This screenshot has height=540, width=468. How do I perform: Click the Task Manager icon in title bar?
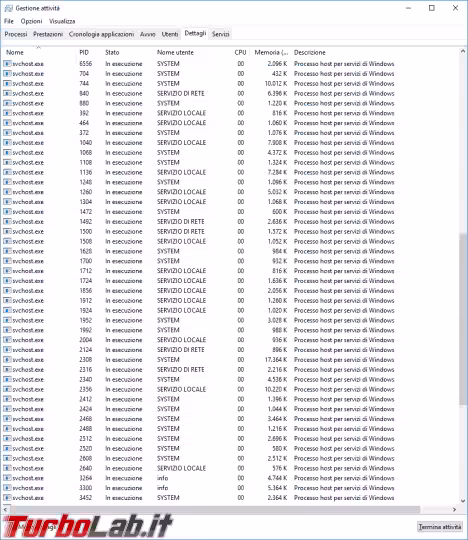click(x=9, y=8)
